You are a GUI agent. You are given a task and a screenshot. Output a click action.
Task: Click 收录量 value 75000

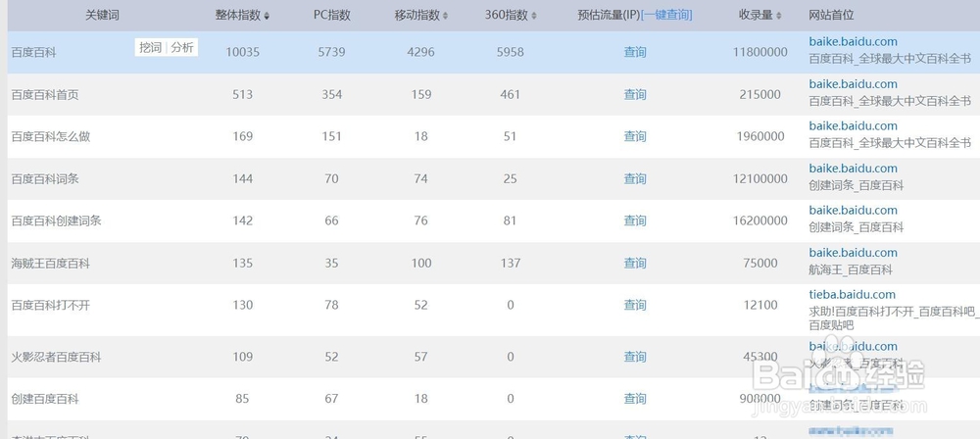point(760,264)
